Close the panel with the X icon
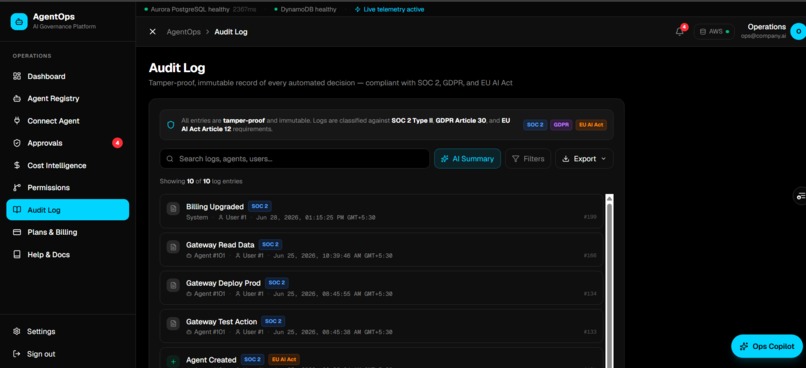Image resolution: width=806 pixels, height=368 pixels. [x=153, y=32]
